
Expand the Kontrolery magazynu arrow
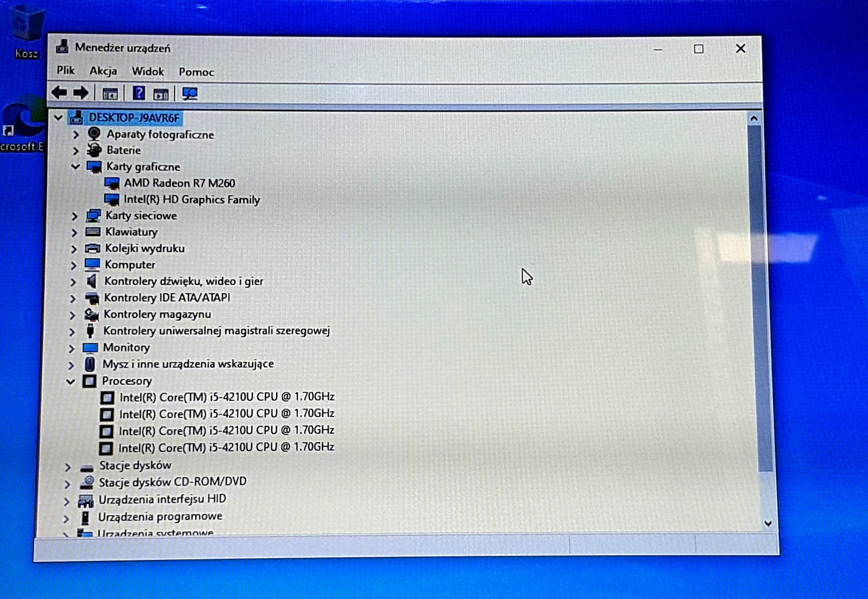[72, 315]
